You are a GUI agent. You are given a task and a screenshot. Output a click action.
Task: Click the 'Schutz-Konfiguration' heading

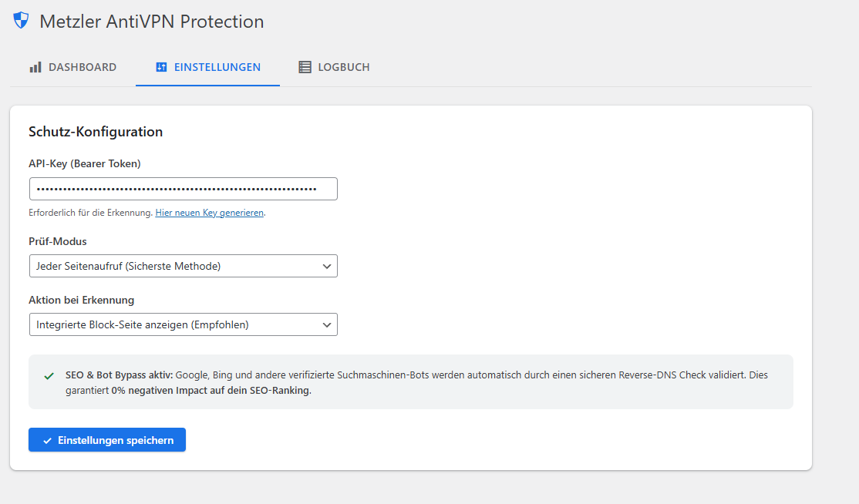[96, 132]
